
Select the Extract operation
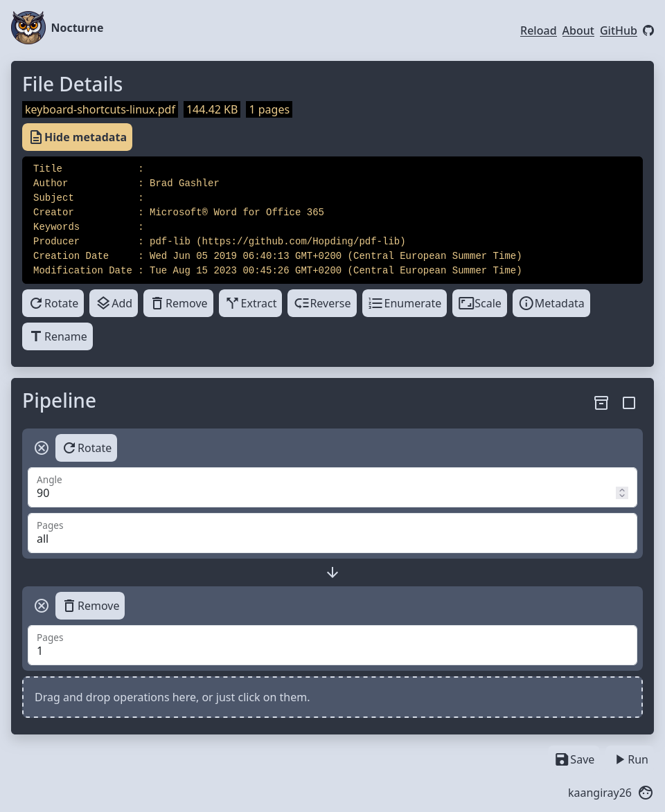[250, 303]
